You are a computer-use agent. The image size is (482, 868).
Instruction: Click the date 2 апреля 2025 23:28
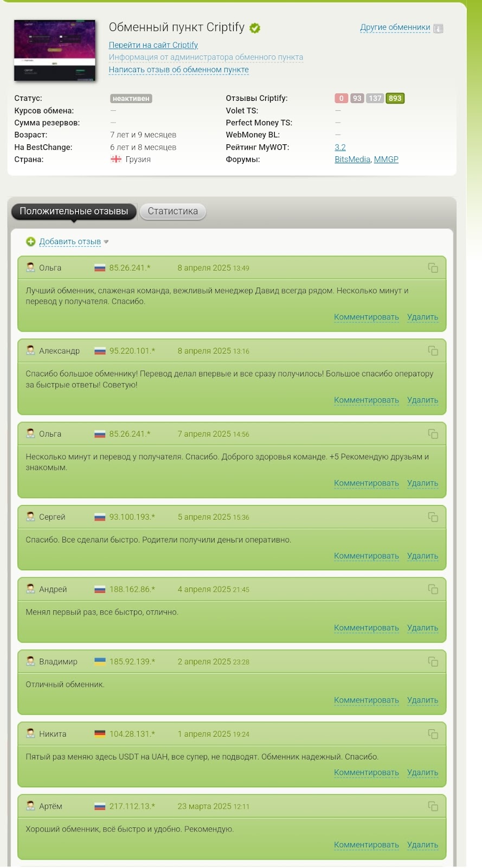tap(214, 662)
